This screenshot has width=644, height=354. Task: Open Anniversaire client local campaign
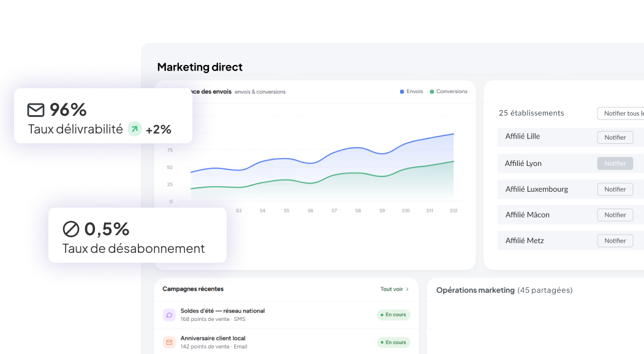(x=286, y=342)
